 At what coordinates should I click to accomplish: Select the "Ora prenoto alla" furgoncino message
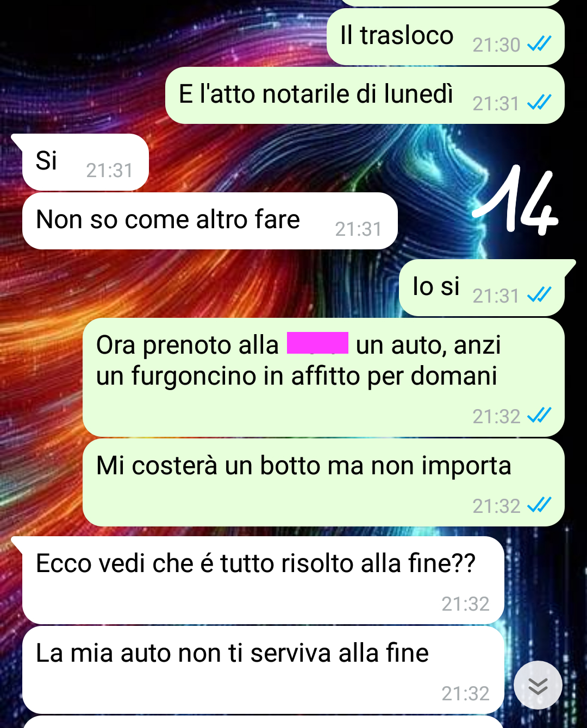point(323,377)
